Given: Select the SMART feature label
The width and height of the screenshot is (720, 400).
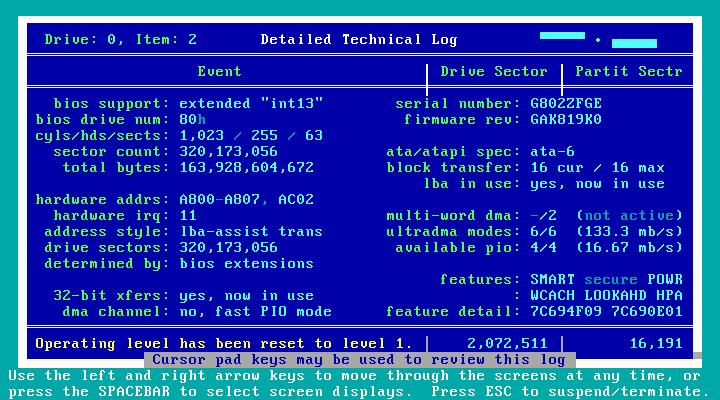Looking at the screenshot, I should 553,280.
